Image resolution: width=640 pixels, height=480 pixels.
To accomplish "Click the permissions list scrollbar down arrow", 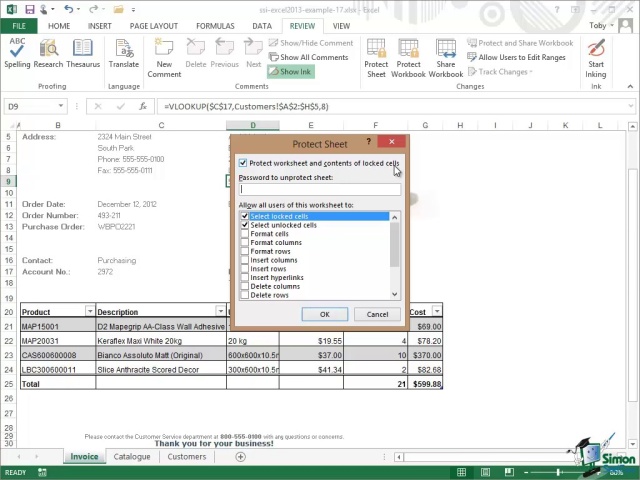I will pos(395,294).
